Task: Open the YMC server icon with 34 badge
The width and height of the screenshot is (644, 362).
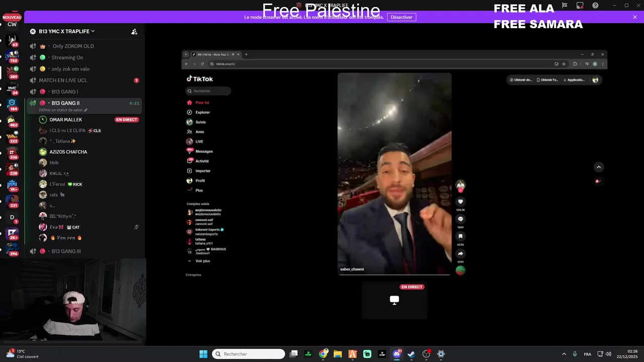Action: [12, 89]
